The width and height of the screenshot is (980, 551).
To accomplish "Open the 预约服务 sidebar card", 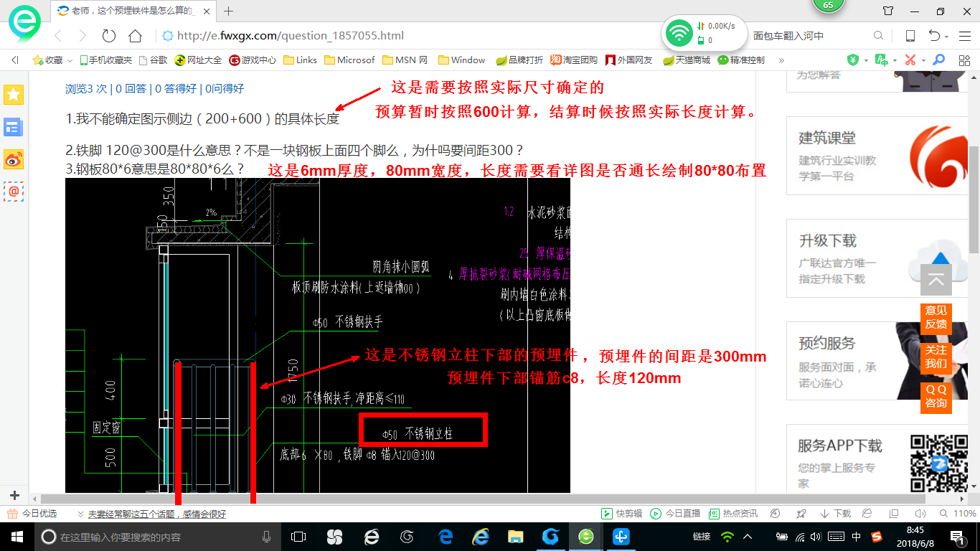I will 877,361.
